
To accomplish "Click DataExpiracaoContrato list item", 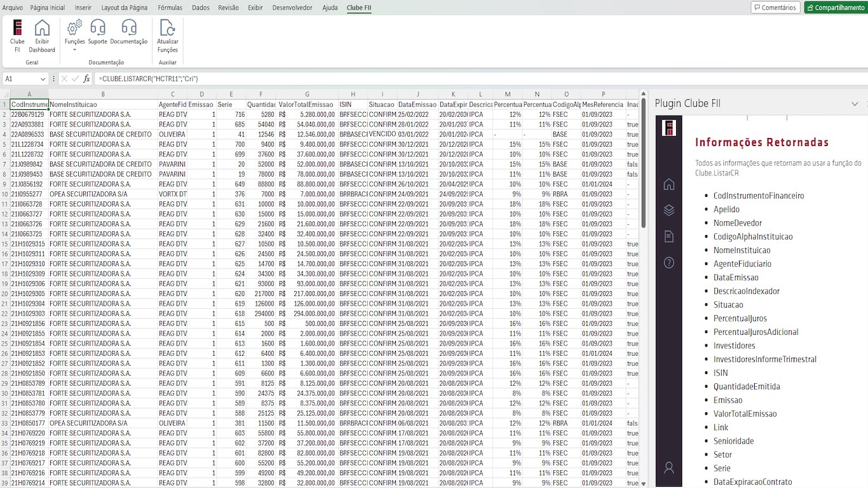I will pyautogui.click(x=753, y=482).
